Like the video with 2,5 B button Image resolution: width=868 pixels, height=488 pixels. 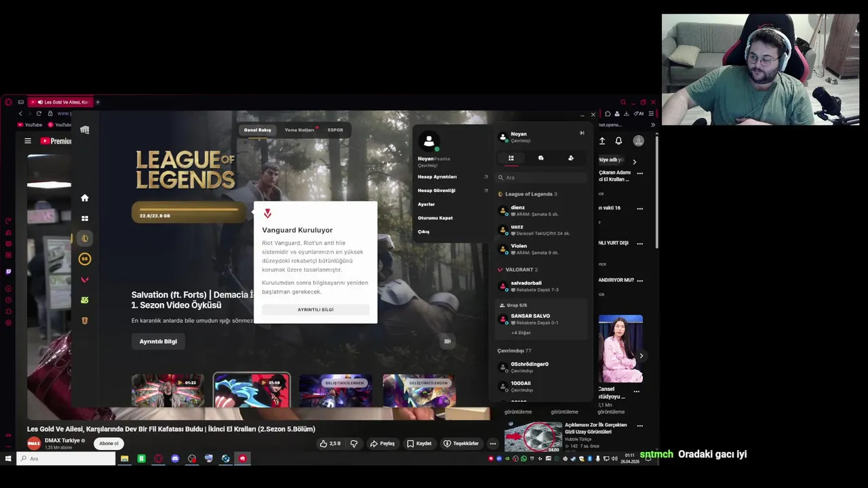(x=330, y=443)
